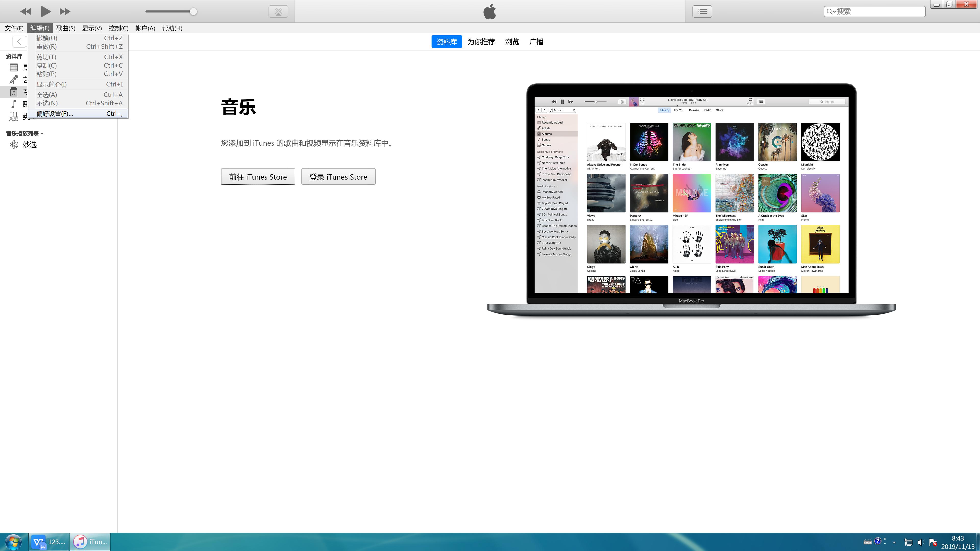Click the 登录 iTunes Store button

pyautogui.click(x=338, y=177)
